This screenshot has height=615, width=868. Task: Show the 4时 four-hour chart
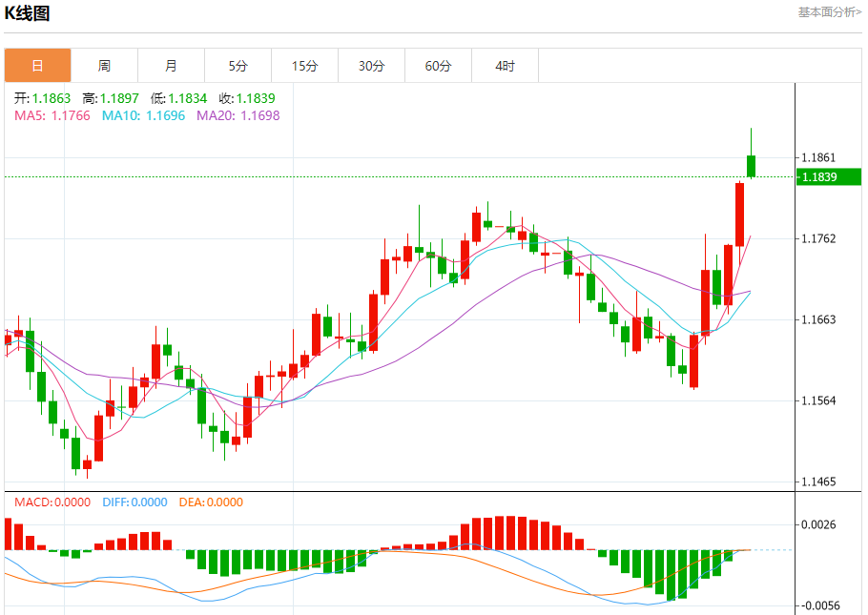(505, 66)
